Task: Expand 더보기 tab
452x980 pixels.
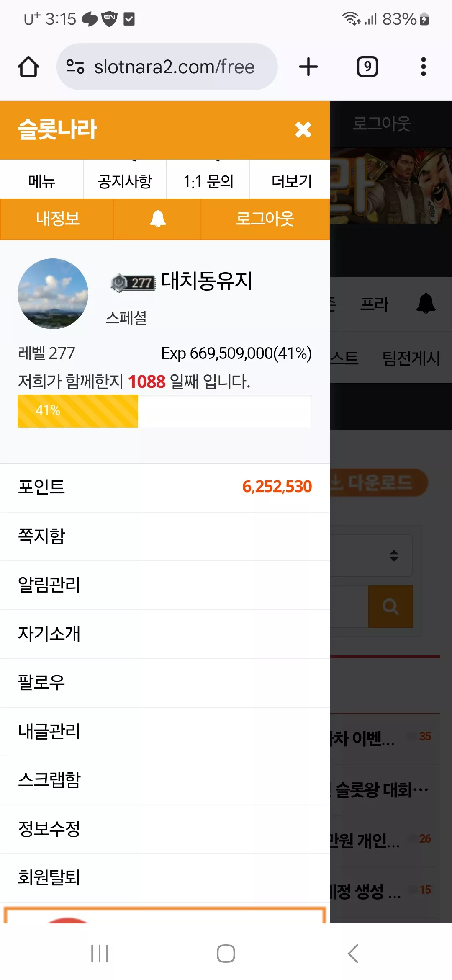Action: [291, 181]
